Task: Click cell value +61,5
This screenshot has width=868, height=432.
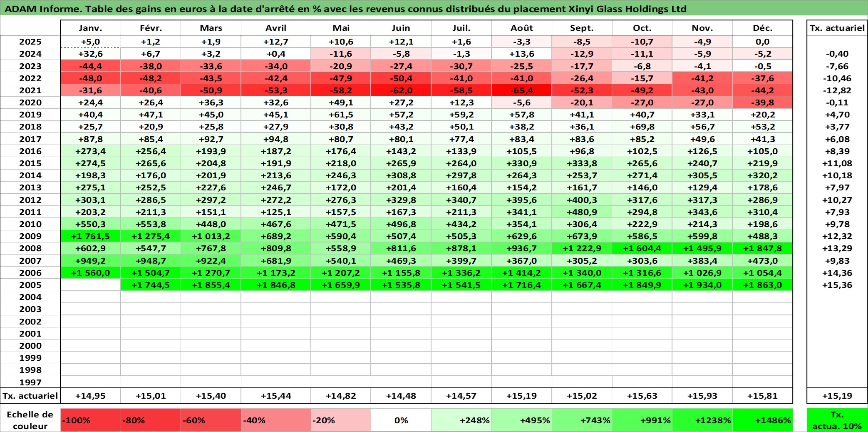Action: [341, 115]
